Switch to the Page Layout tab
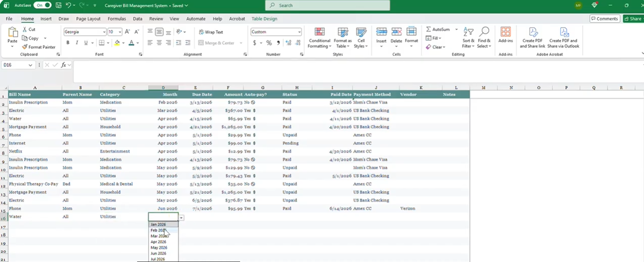644x262 pixels. 88,19
